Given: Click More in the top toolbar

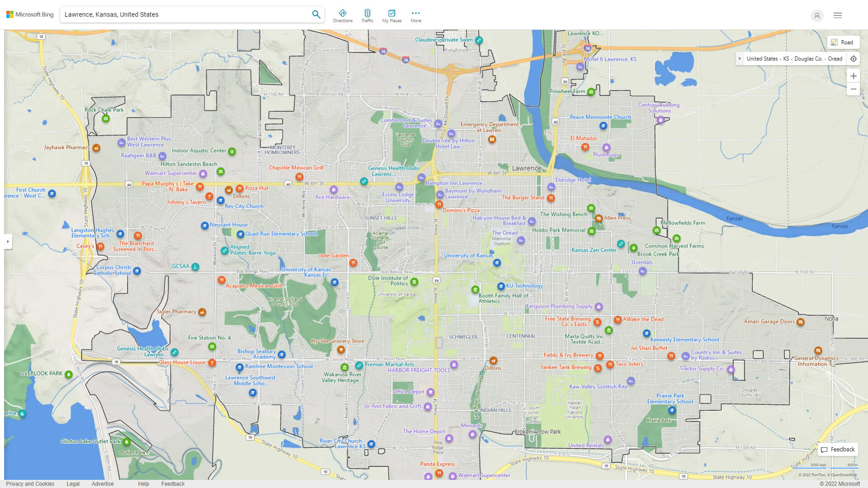Looking at the screenshot, I should point(415,15).
